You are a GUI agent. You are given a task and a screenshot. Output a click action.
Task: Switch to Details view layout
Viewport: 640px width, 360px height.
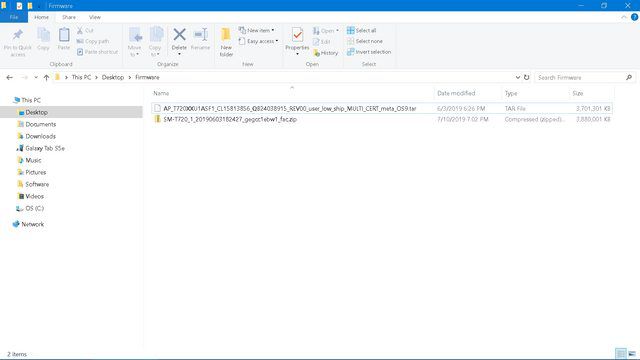(620, 353)
